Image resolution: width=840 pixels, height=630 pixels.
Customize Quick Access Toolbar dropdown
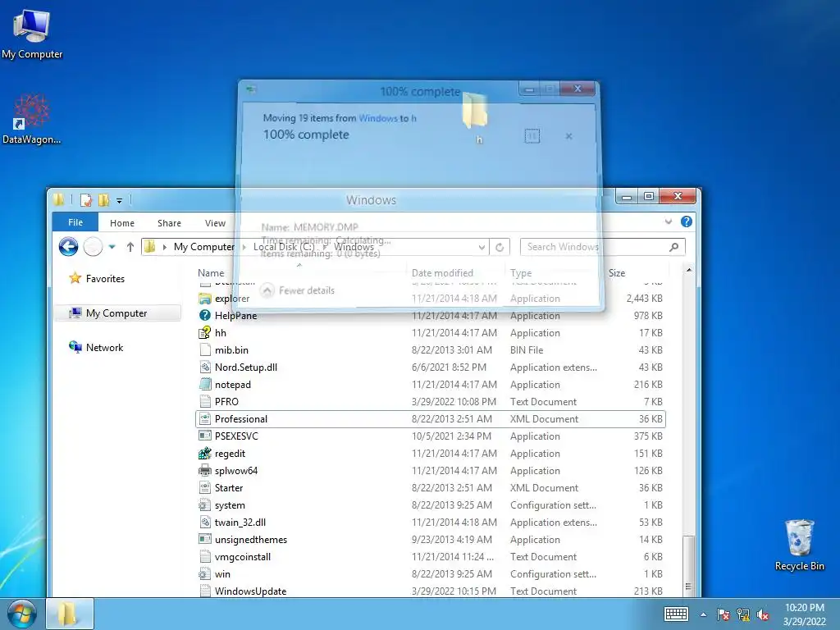pyautogui.click(x=120, y=201)
